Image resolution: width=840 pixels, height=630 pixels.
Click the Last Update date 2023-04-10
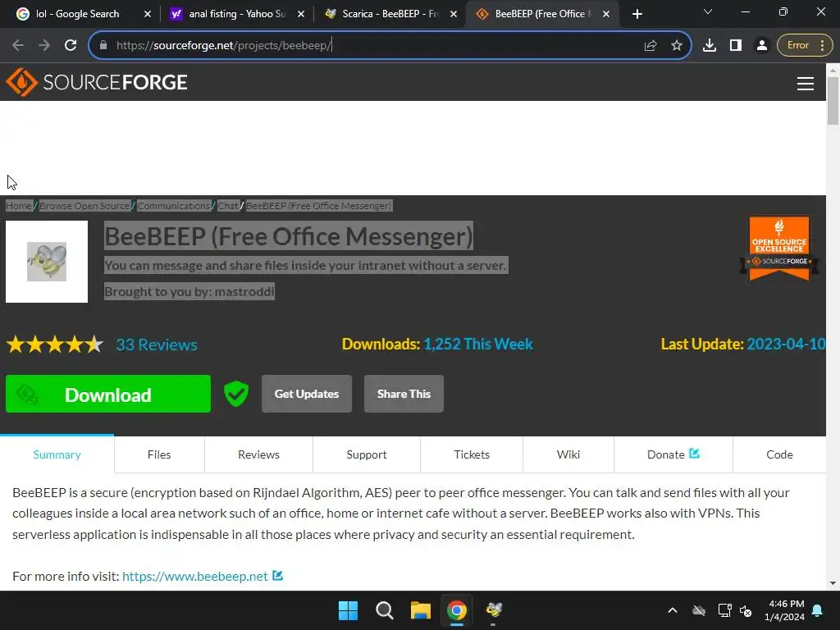786,344
